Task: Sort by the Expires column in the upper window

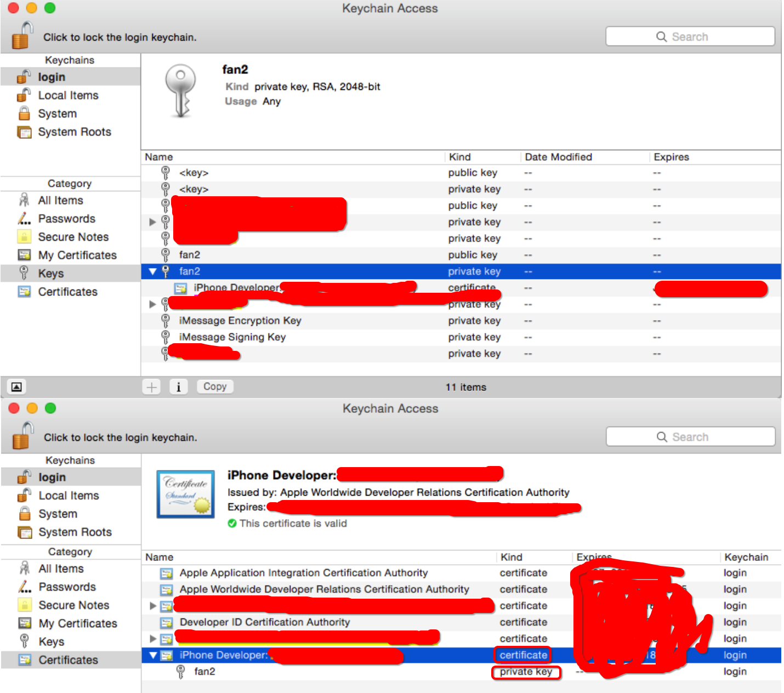Action: pos(715,157)
